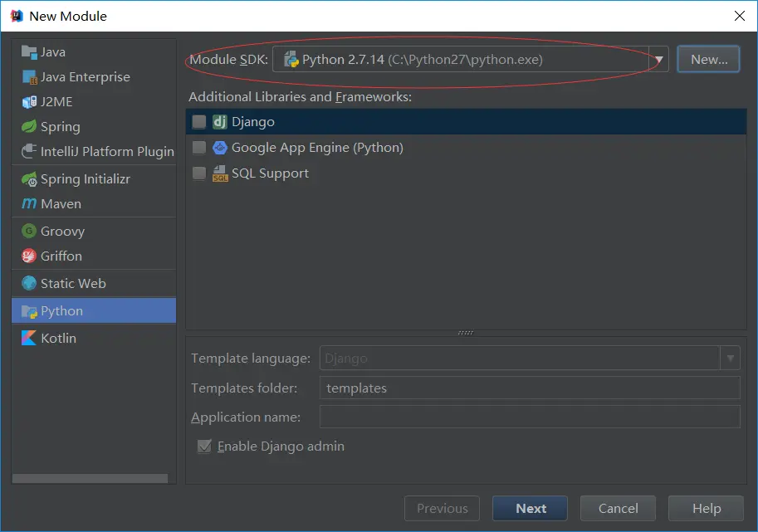The height and width of the screenshot is (532, 758).
Task: Click the IntelliJ Platform Plugin icon
Action: click(x=29, y=152)
